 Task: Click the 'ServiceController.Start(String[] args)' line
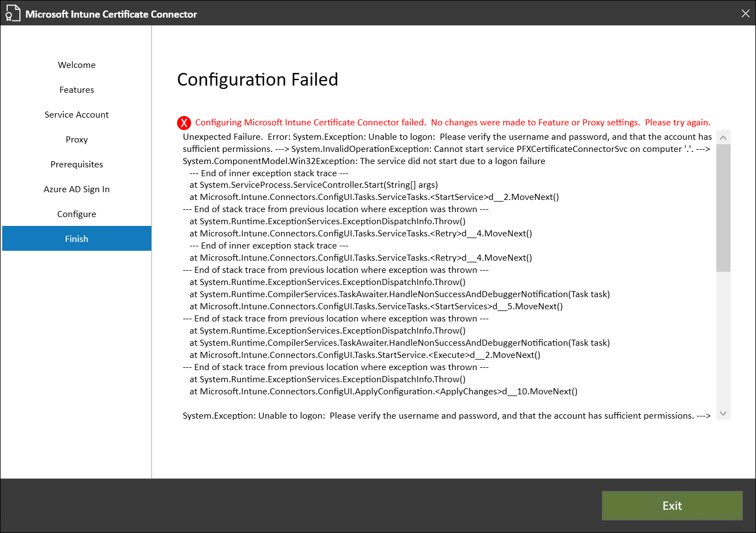tap(314, 185)
